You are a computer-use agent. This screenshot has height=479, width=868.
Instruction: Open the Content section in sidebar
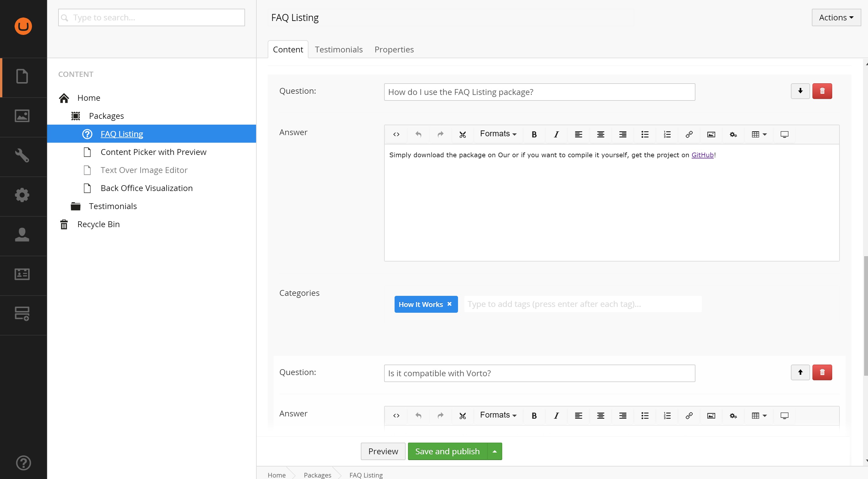pyautogui.click(x=22, y=76)
